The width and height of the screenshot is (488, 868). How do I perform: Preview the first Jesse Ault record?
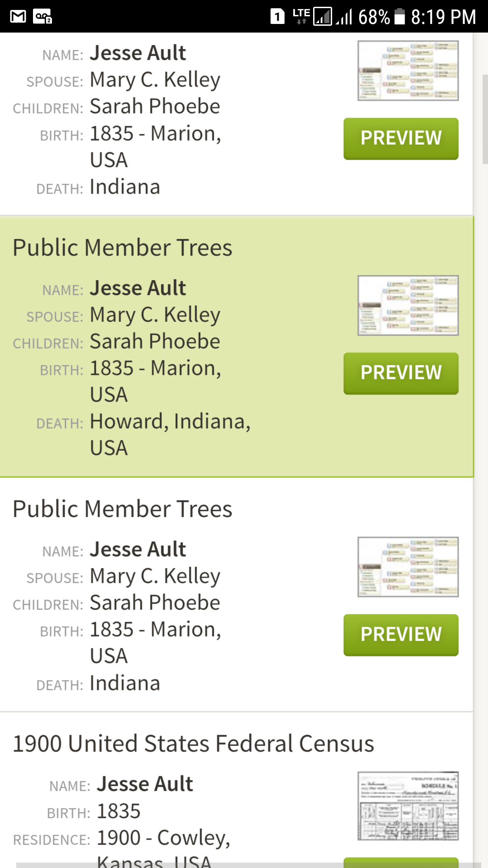tap(401, 138)
